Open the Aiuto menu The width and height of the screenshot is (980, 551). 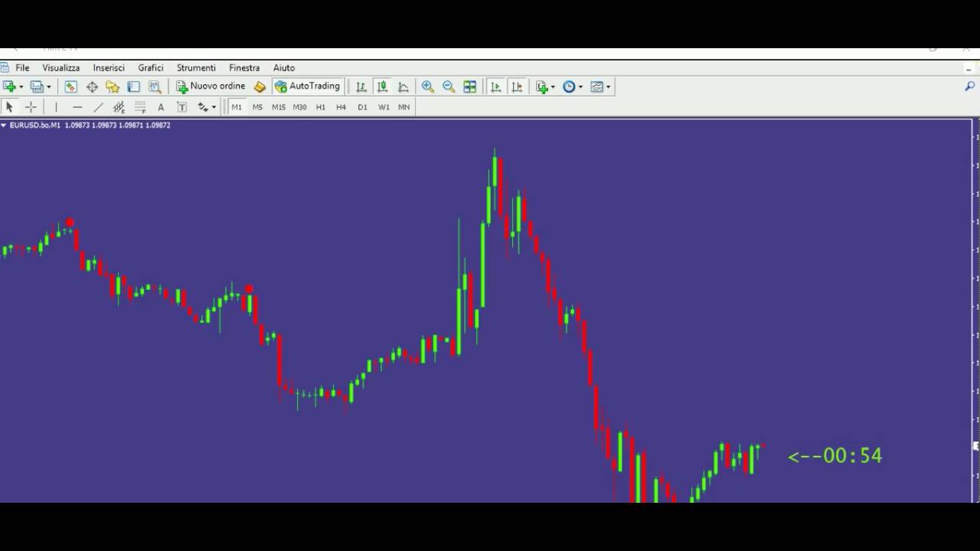click(284, 68)
